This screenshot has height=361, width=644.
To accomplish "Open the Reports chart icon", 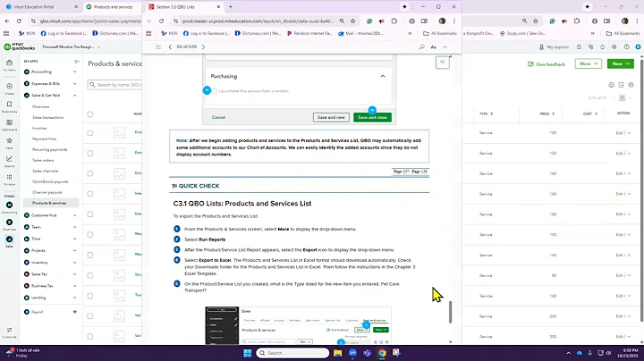I will (9, 159).
